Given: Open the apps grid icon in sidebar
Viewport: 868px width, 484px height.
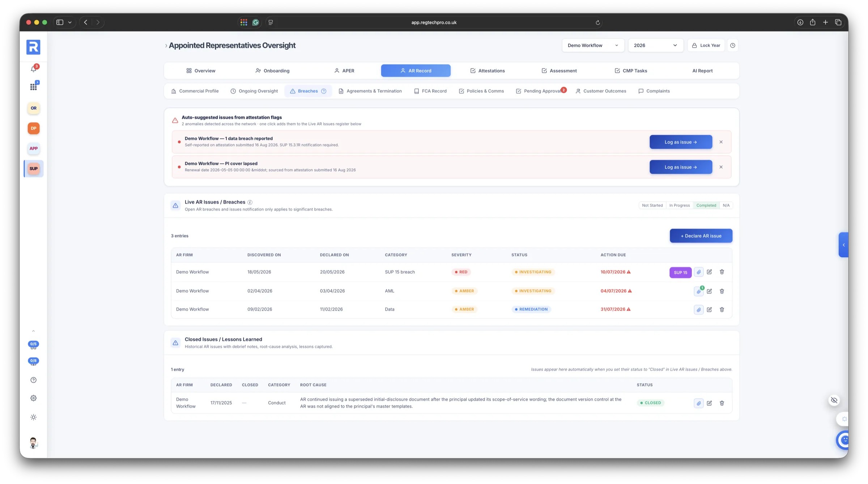Looking at the screenshot, I should click(x=34, y=87).
